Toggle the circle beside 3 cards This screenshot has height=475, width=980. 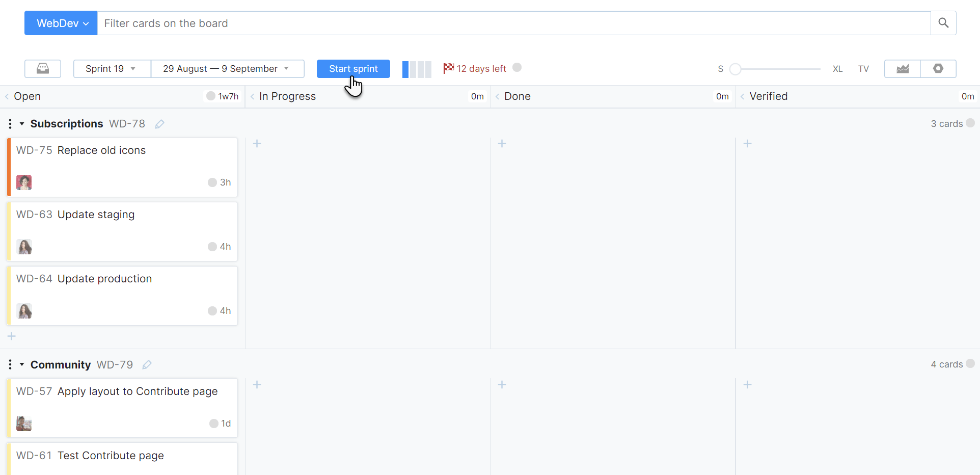tap(970, 123)
